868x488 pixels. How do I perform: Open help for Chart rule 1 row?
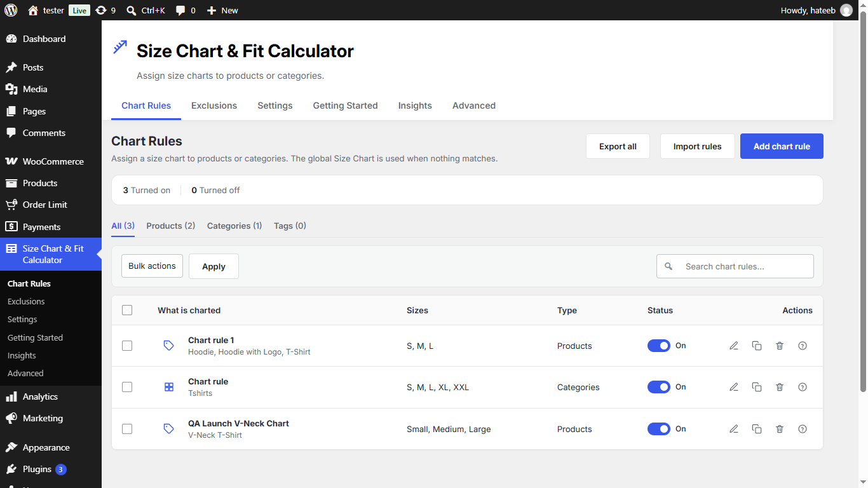tap(803, 346)
